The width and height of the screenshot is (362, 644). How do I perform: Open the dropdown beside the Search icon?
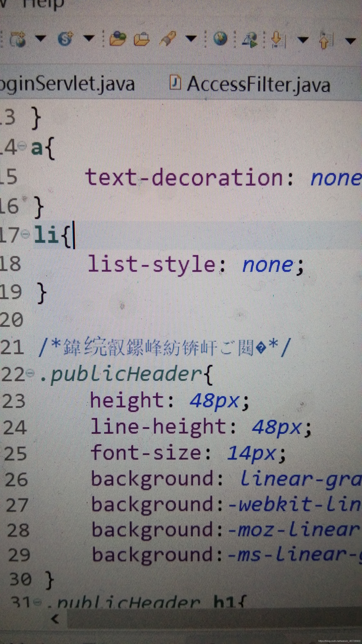(191, 39)
